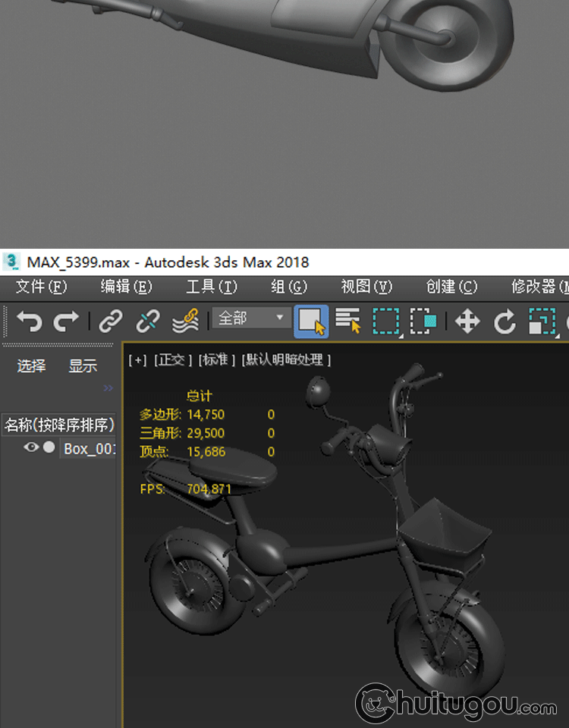Toggle the freeze dot beside Box_001

pos(49,447)
